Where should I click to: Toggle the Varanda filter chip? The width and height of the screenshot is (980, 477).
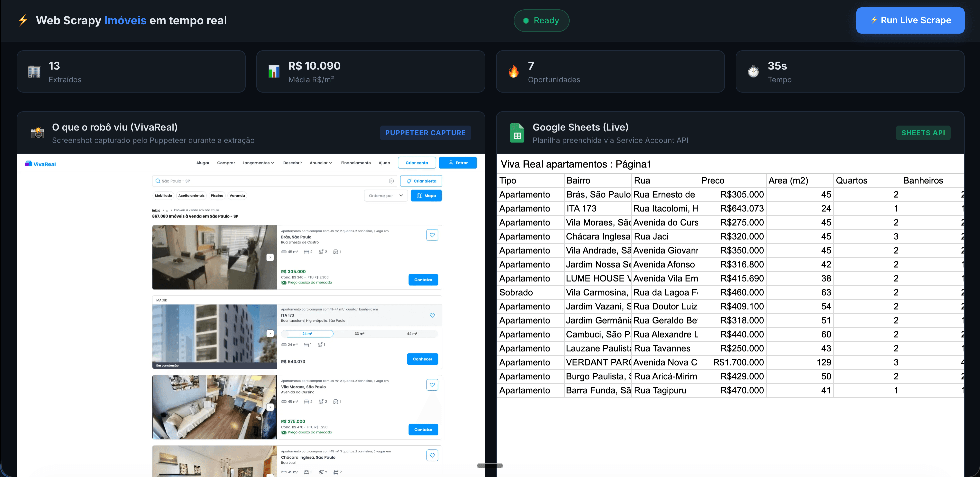pos(237,196)
